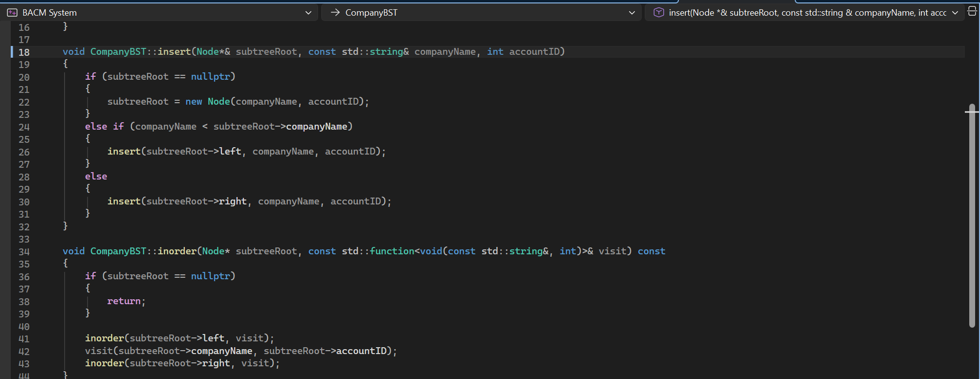This screenshot has width=980, height=379.
Task: Click 'left' in insert call line 26
Action: (230, 151)
